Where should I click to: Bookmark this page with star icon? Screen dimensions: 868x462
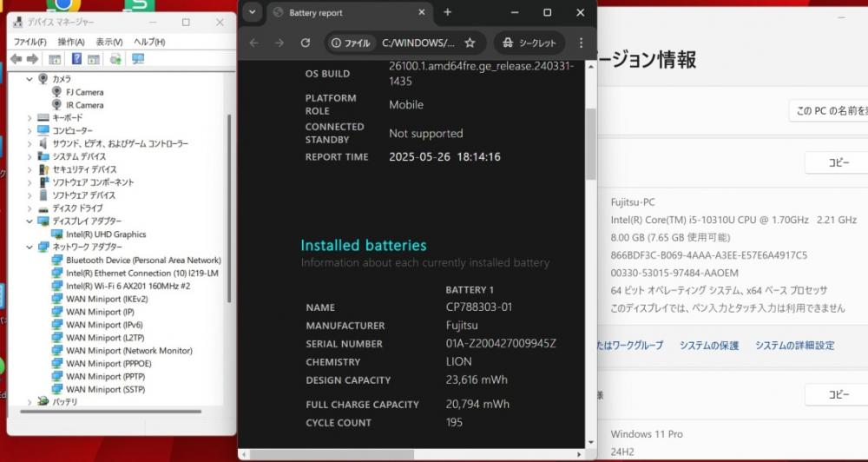(470, 43)
